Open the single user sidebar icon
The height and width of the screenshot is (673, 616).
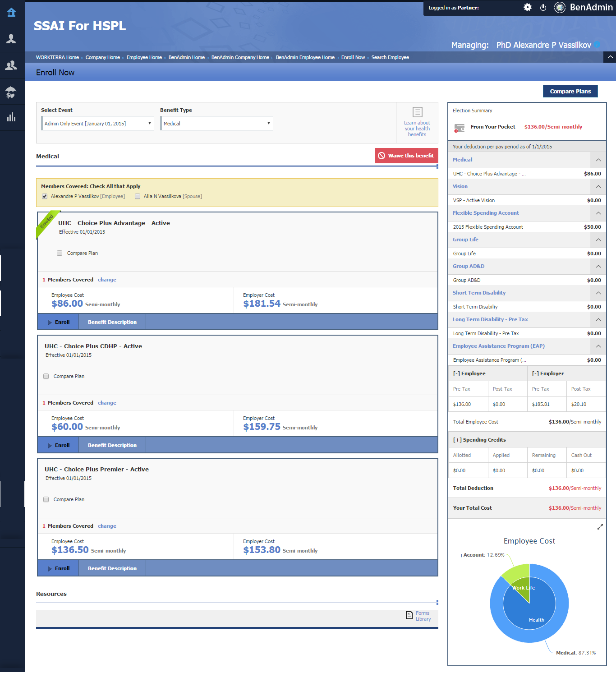tap(11, 39)
